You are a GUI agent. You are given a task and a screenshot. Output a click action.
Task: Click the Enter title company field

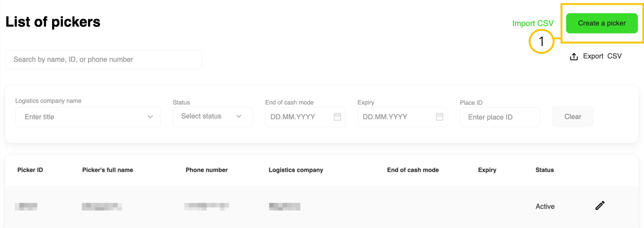pos(82,117)
